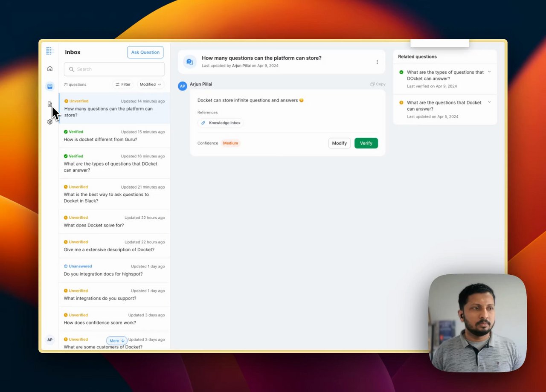The image size is (546, 392).
Task: Click the question chat bubble icon in header
Action: click(190, 62)
